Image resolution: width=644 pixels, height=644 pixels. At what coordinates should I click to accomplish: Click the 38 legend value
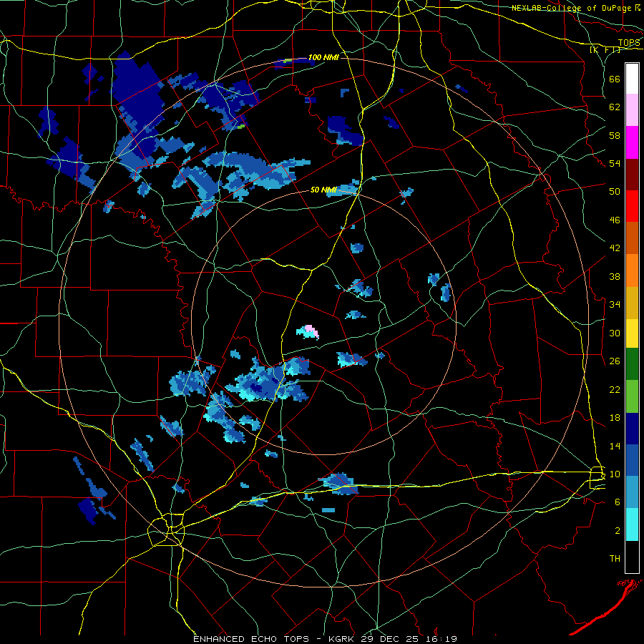615,276
